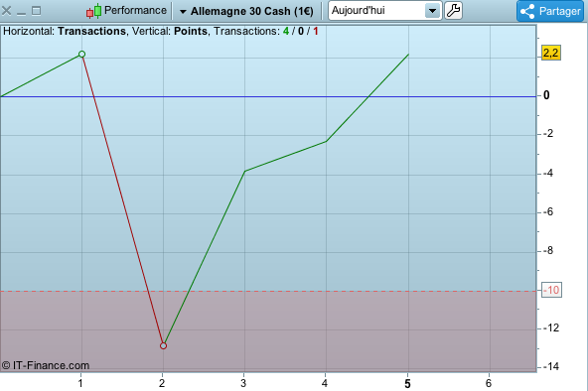Viewport: 588px width, 391px height.
Task: Click the red losing transactions count 1
Action: [x=316, y=31]
